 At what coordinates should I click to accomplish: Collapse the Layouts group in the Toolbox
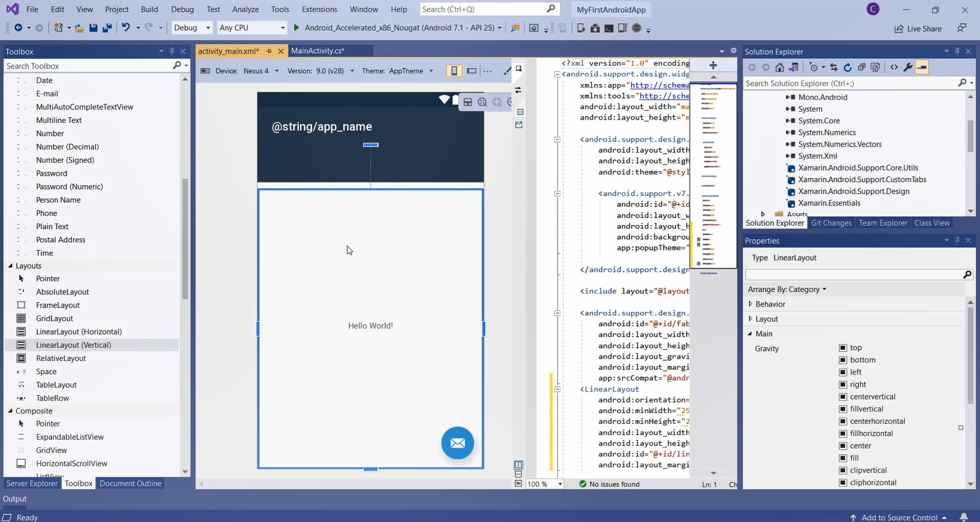pos(10,266)
